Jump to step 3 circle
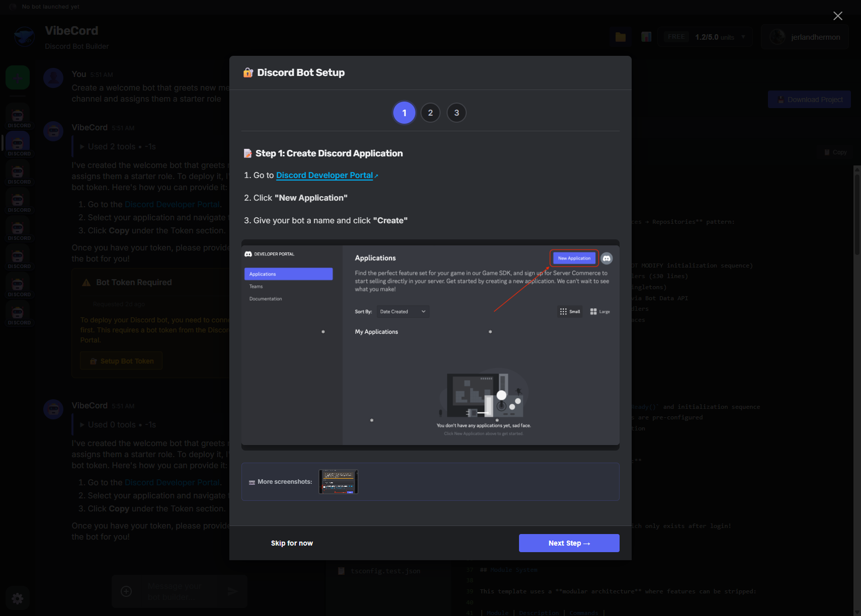The height and width of the screenshot is (616, 861). click(x=456, y=113)
